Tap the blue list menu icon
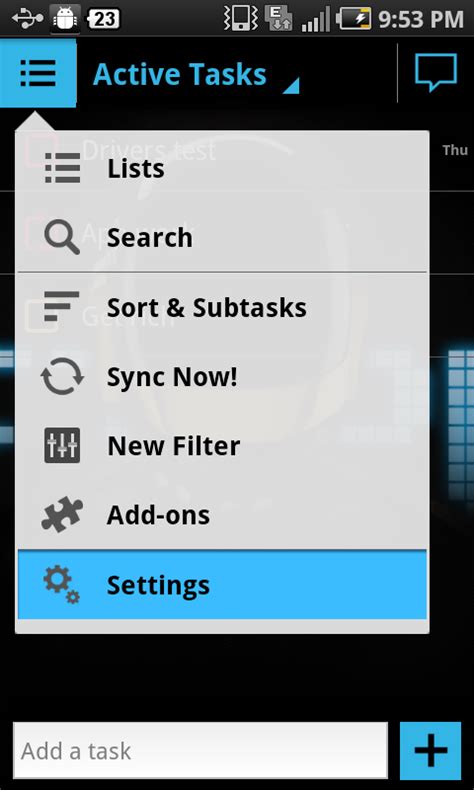Screen dimensions: 474x790 pyautogui.click(x=38, y=73)
